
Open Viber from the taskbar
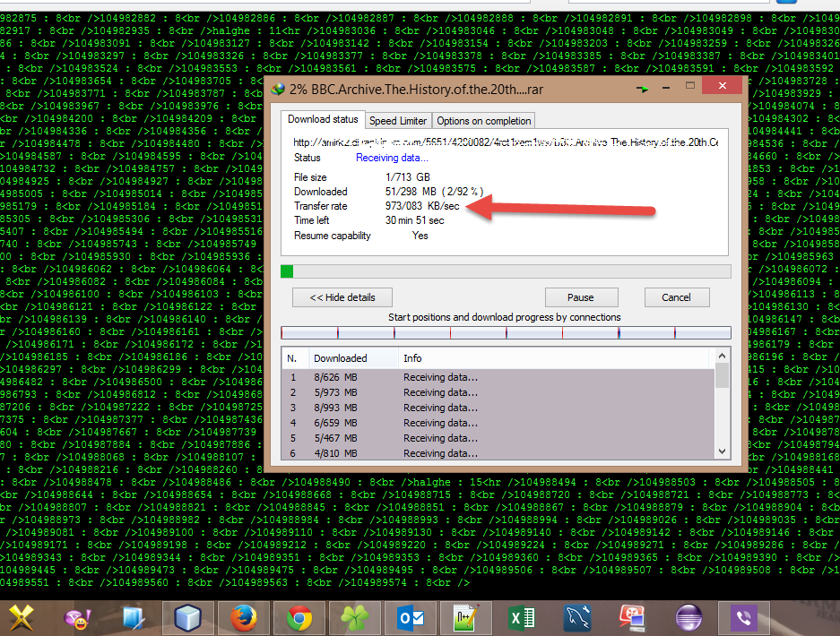tap(744, 617)
